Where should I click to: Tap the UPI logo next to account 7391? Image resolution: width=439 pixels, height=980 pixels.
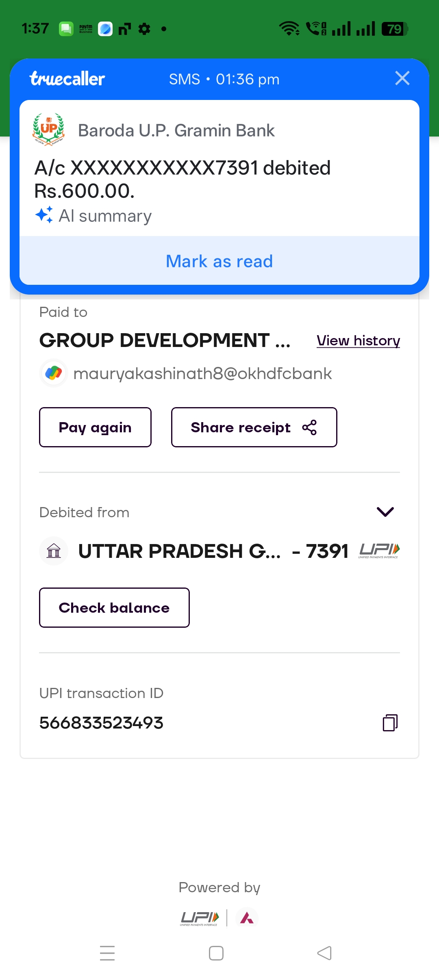coord(379,551)
